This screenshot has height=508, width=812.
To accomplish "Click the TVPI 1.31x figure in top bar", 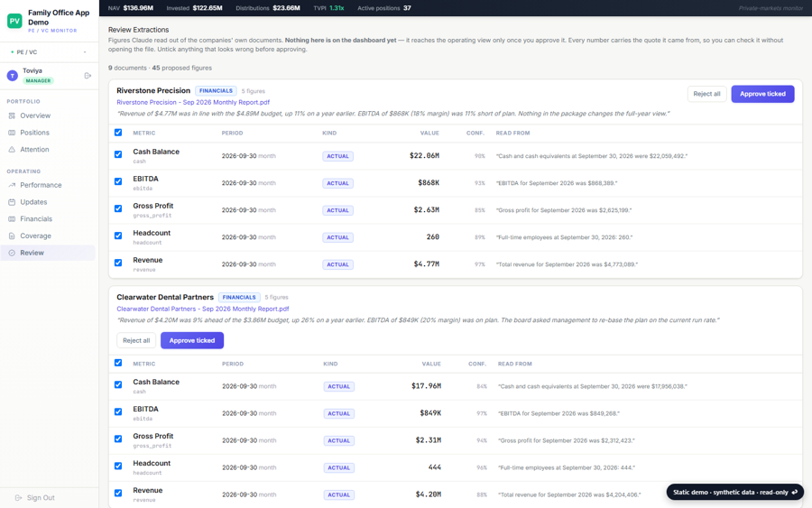I will 328,8.
